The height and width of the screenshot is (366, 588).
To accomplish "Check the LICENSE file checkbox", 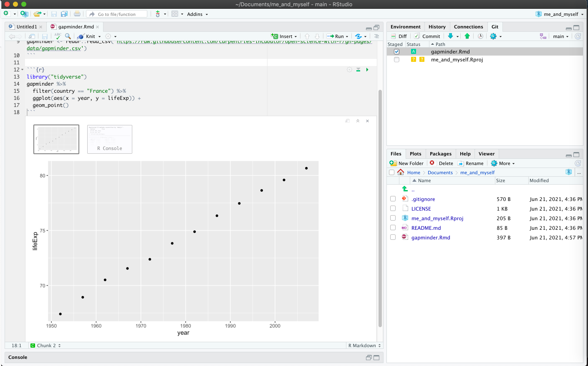I will point(393,208).
